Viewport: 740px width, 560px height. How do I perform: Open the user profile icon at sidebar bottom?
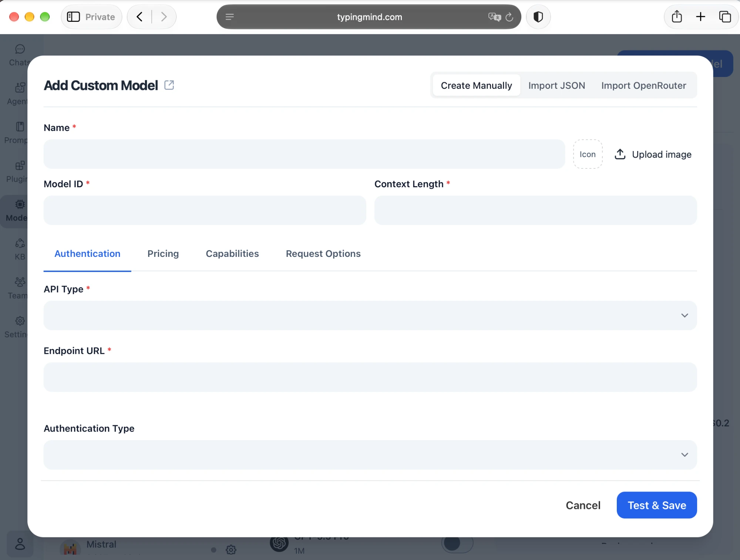20,544
